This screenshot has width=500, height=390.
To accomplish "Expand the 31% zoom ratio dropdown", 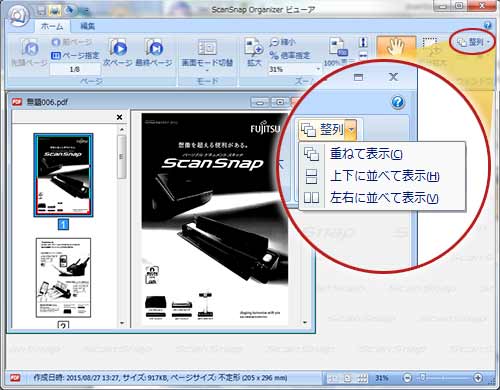I will pos(318,69).
